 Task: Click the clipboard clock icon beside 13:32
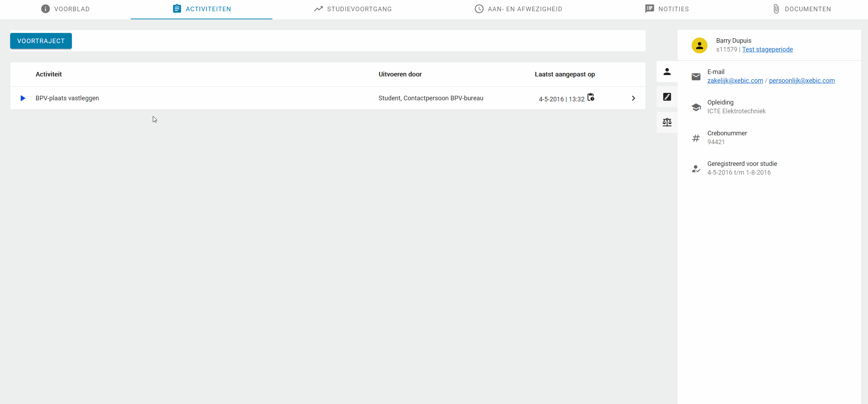click(591, 97)
